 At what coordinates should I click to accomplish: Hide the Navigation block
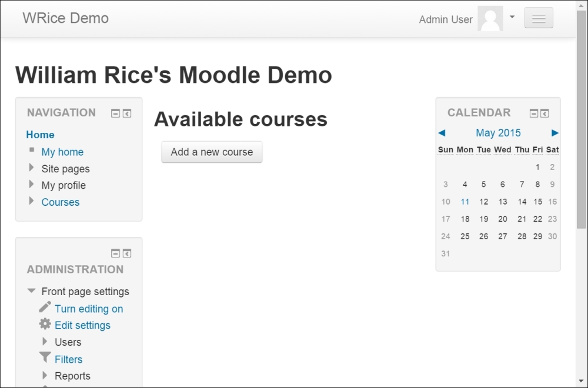point(115,113)
